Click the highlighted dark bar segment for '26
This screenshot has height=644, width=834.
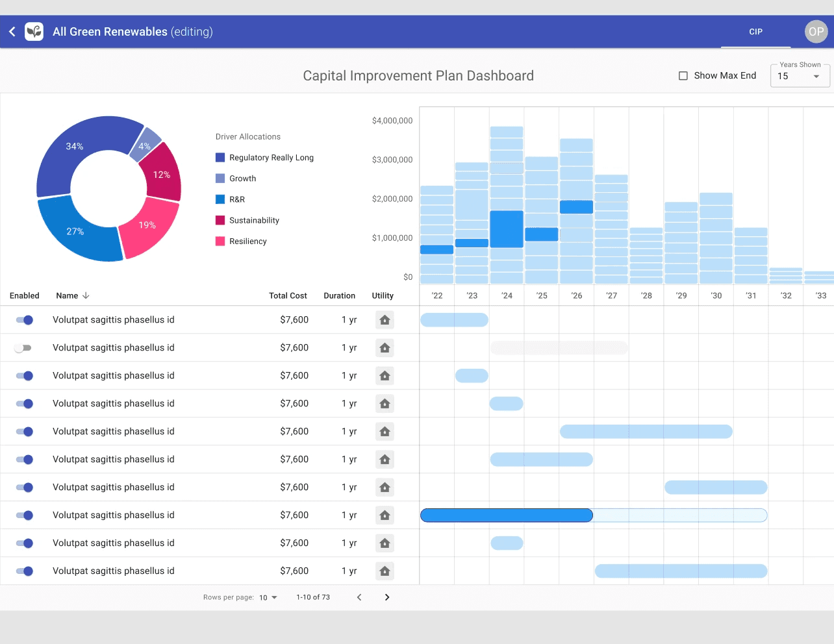(x=576, y=207)
